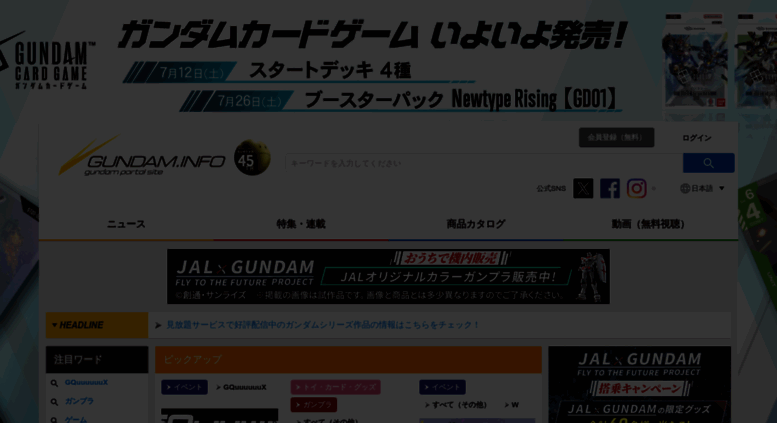Click the magnifier beside ガンプラ keyword
The width and height of the screenshot is (777, 423).
[55, 402]
